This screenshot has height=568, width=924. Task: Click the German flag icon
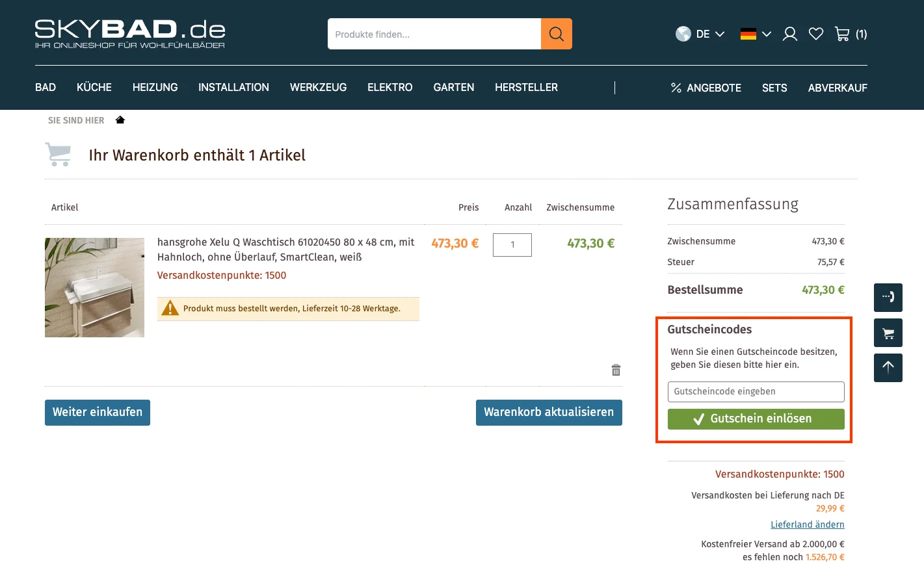[748, 34]
